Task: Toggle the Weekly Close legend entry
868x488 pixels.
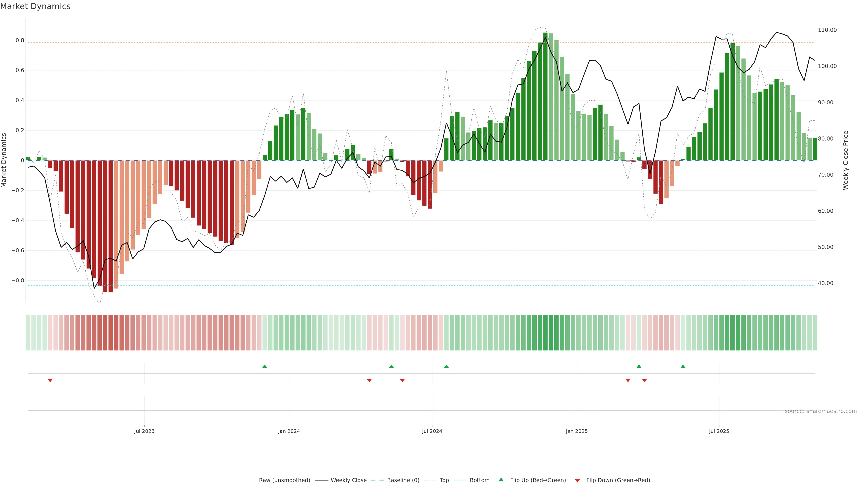Action: tap(348, 480)
